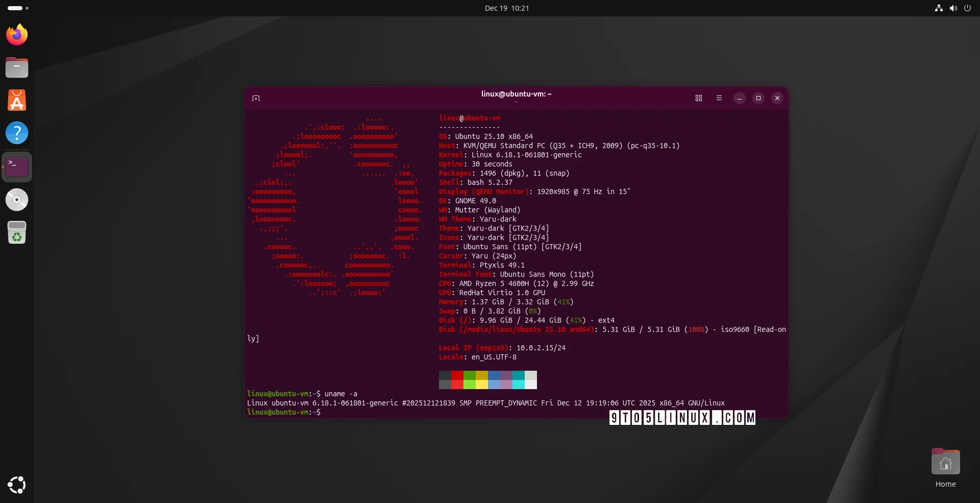Open the Ptyxis tab overview grid

click(x=698, y=98)
